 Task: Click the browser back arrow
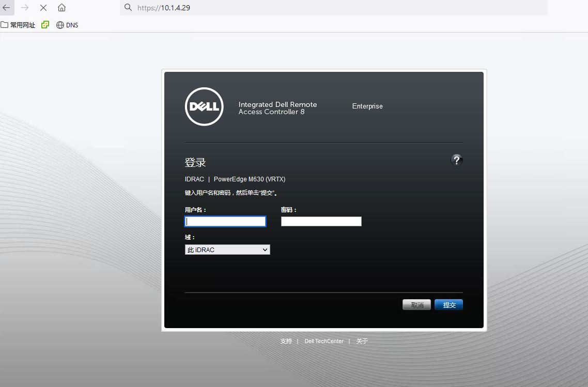(6, 8)
